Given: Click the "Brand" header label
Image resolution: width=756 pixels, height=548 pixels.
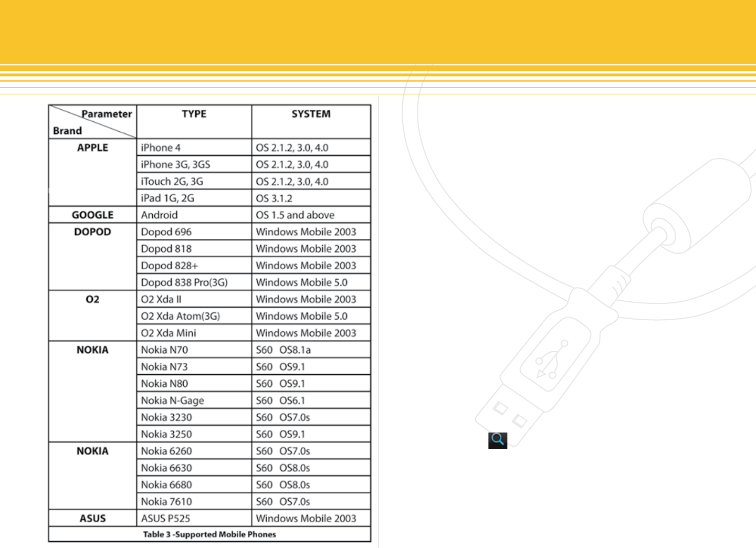Looking at the screenshot, I should 67,131.
